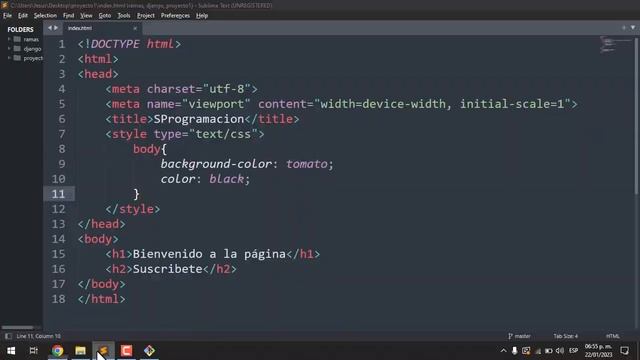Switch to the index.html tab
This screenshot has width=640, height=360.
point(80,28)
